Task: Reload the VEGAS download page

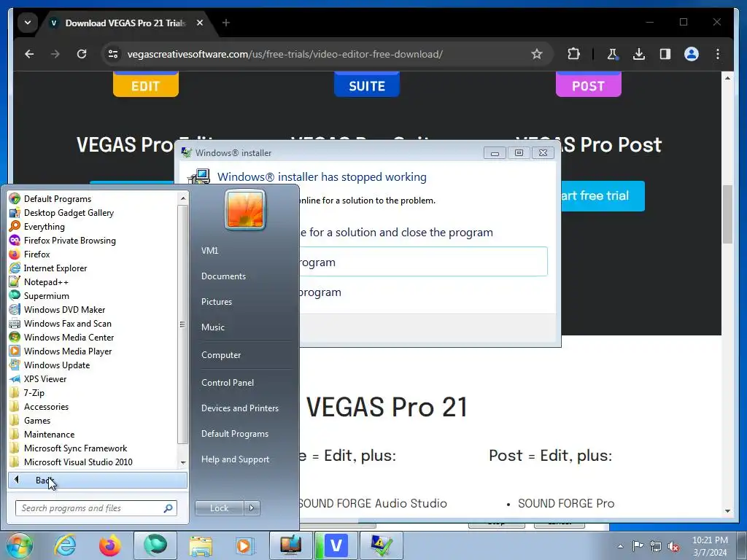Action: [x=82, y=54]
